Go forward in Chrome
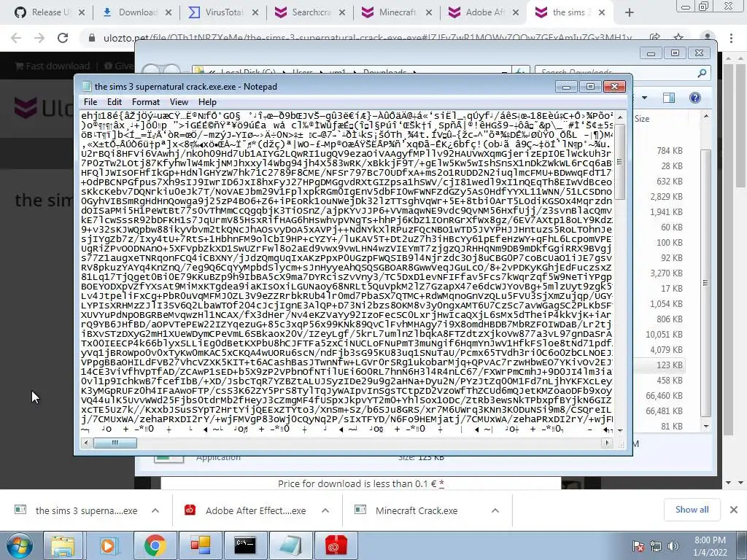The height and width of the screenshot is (560, 747). pyautogui.click(x=39, y=38)
